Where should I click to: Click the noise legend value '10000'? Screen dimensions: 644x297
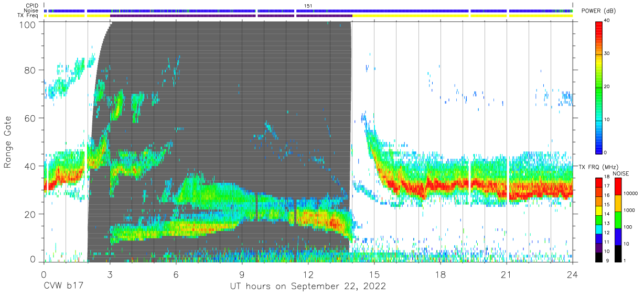pyautogui.click(x=631, y=194)
